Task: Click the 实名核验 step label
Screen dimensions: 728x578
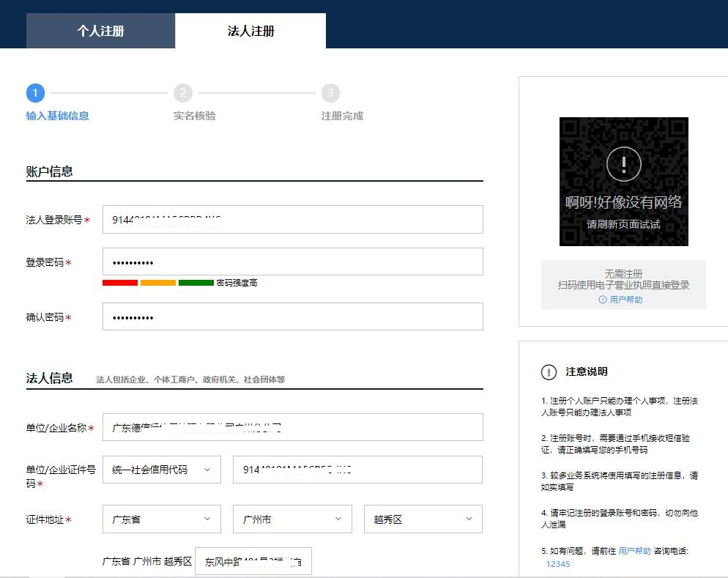Action: 195,116
